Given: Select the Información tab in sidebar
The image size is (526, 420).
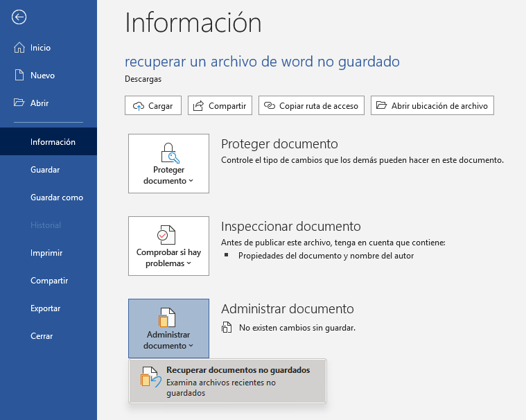Looking at the screenshot, I should coord(49,141).
